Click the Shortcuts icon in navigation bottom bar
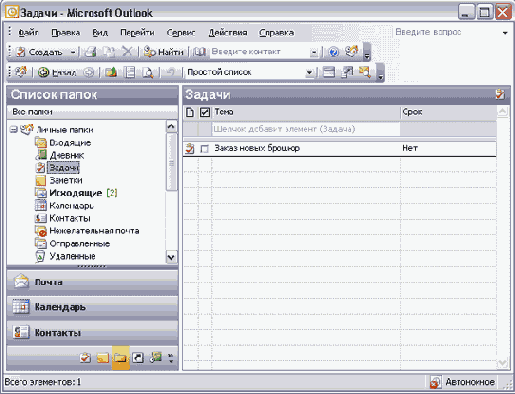Viewport: 515px width, 394px height. coord(138,358)
